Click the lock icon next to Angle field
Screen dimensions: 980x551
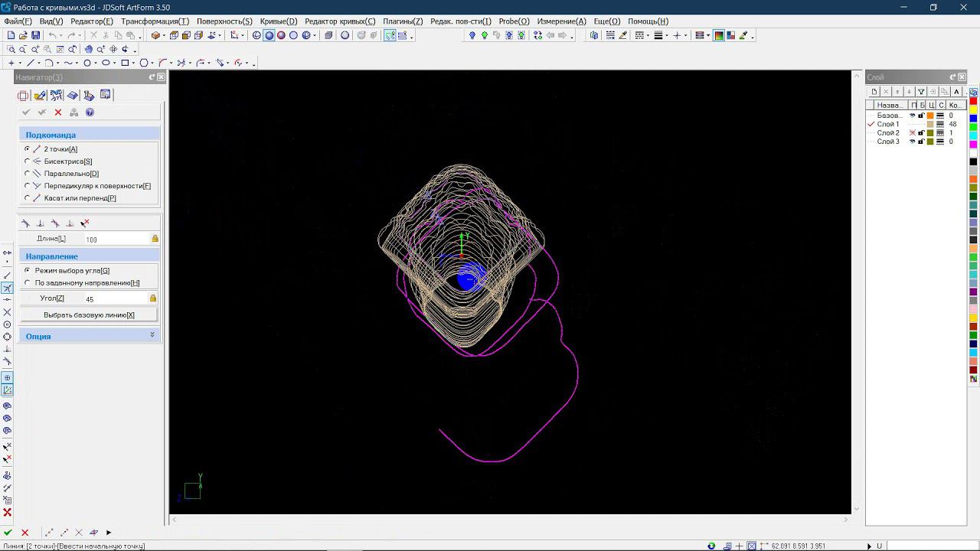[x=153, y=298]
